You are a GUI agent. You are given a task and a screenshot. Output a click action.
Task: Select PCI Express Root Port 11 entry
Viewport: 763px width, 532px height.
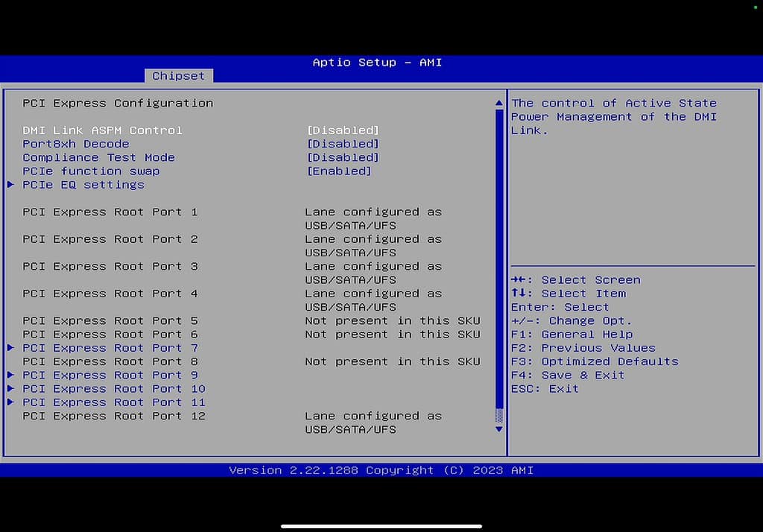tap(114, 402)
